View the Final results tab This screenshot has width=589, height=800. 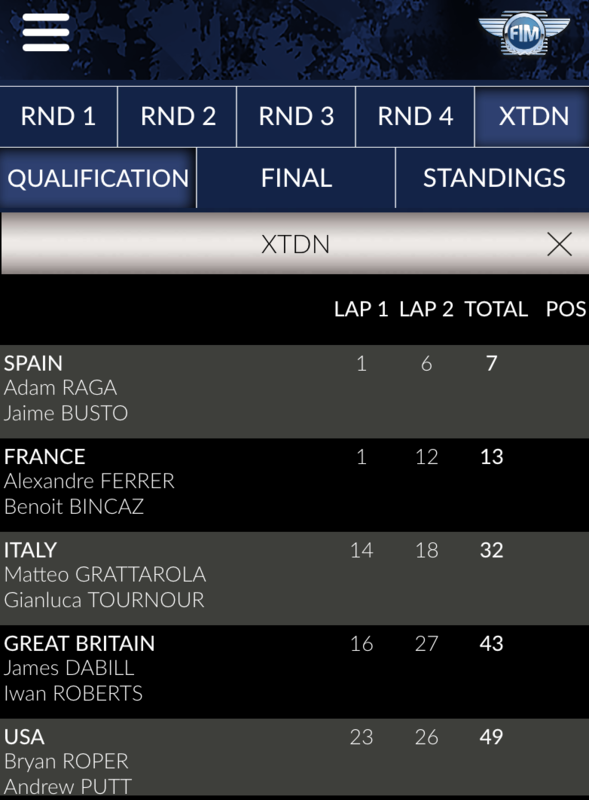[x=296, y=178]
